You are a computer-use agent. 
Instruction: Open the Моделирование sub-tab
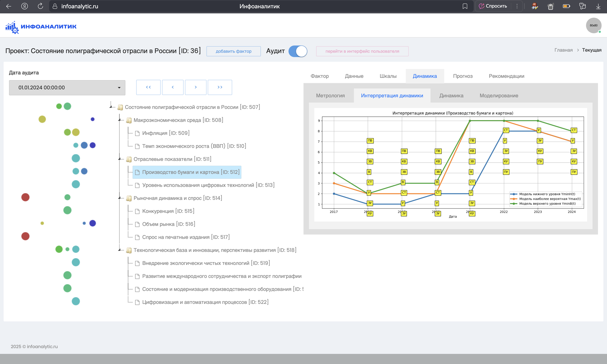click(499, 96)
